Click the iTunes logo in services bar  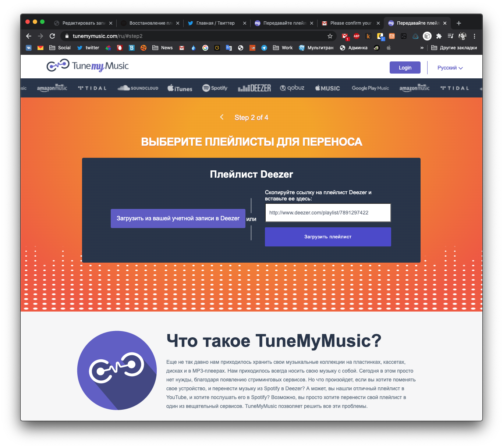click(x=180, y=88)
